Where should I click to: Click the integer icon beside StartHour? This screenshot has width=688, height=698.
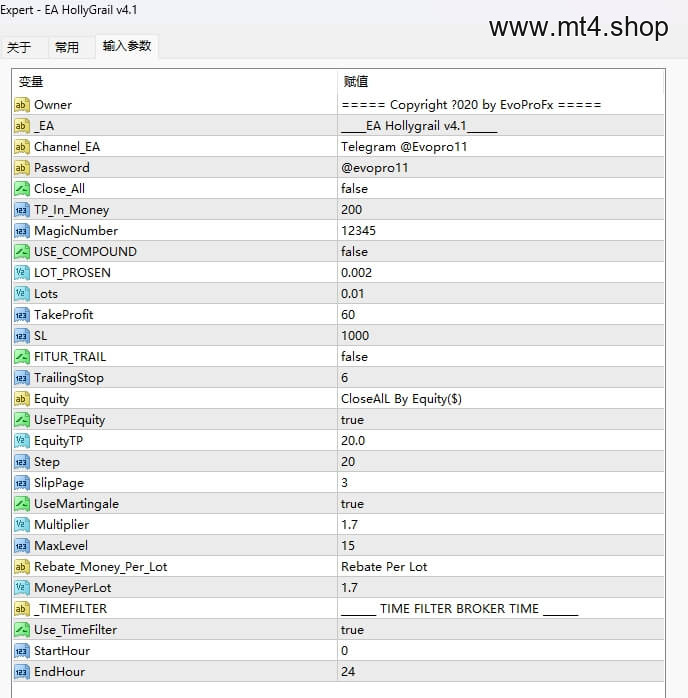[22, 650]
